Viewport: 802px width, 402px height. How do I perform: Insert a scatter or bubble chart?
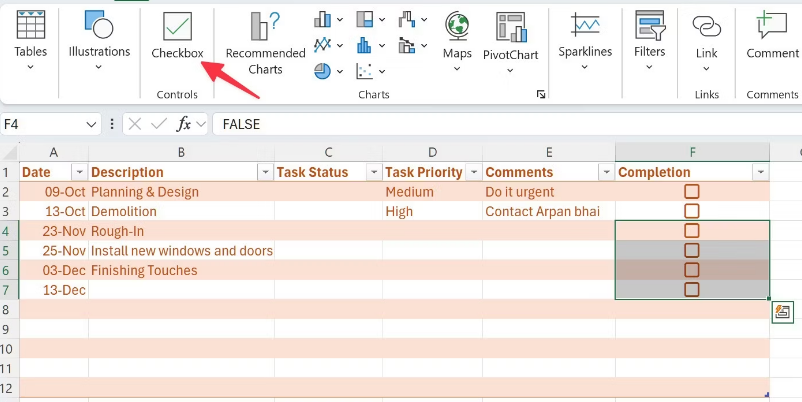pos(365,71)
